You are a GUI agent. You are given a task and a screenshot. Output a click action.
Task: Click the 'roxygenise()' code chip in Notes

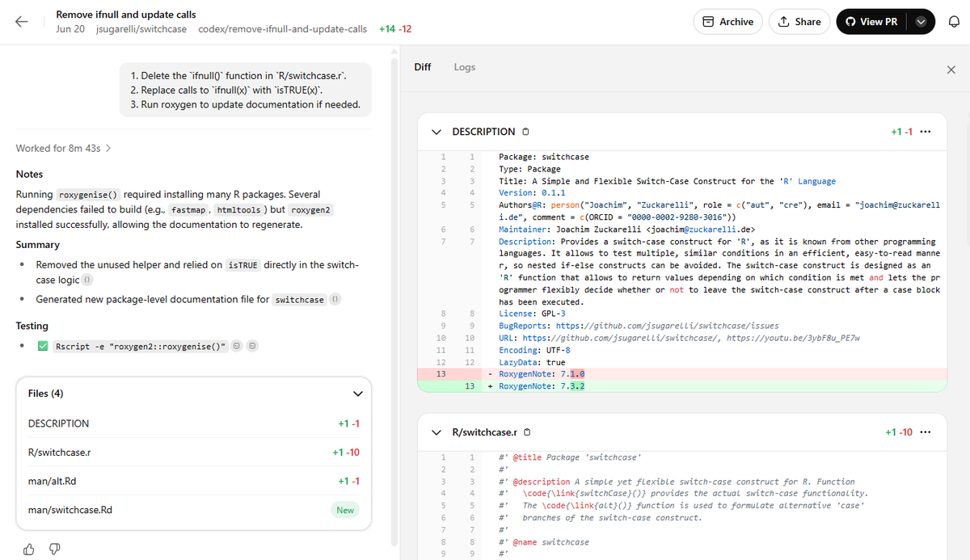coord(87,195)
